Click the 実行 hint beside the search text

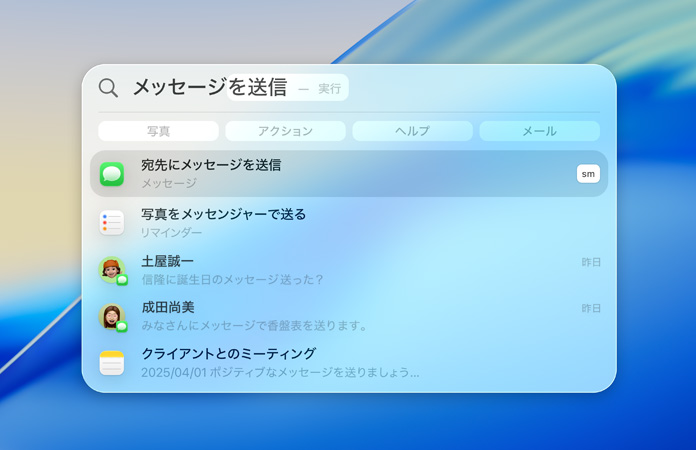[330, 89]
